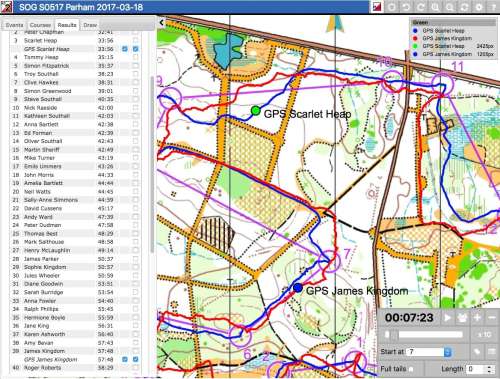Click control circle 10 on the map
Image resolution: width=500 pixels, height=379 pixels.
tap(392, 81)
